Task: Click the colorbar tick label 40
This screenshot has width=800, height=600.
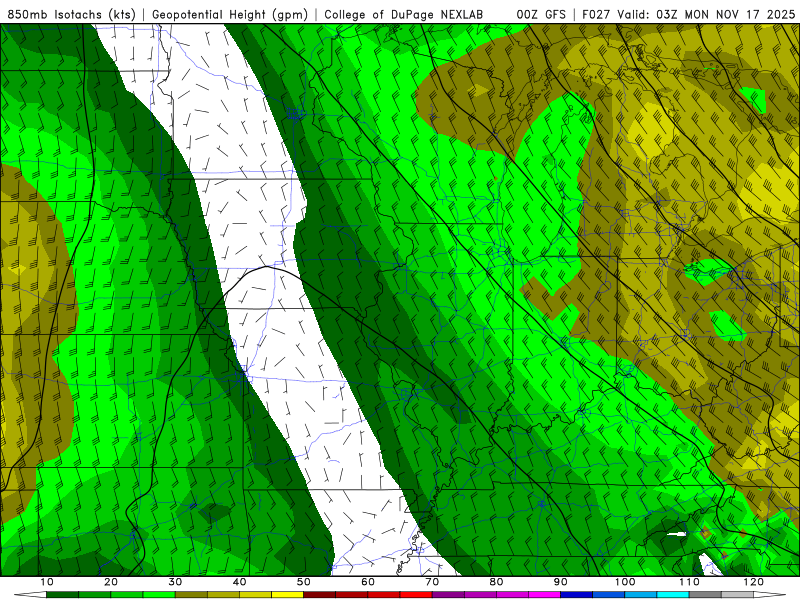Action: [x=239, y=582]
